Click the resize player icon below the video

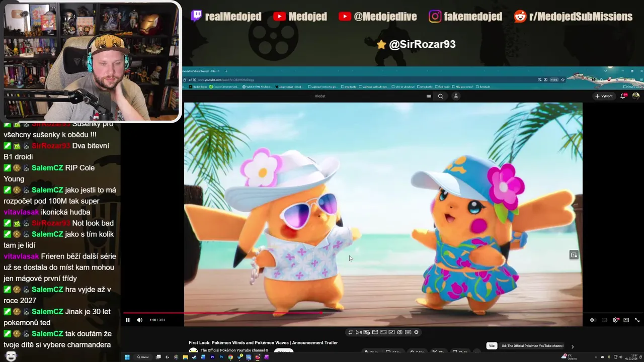[383, 332]
